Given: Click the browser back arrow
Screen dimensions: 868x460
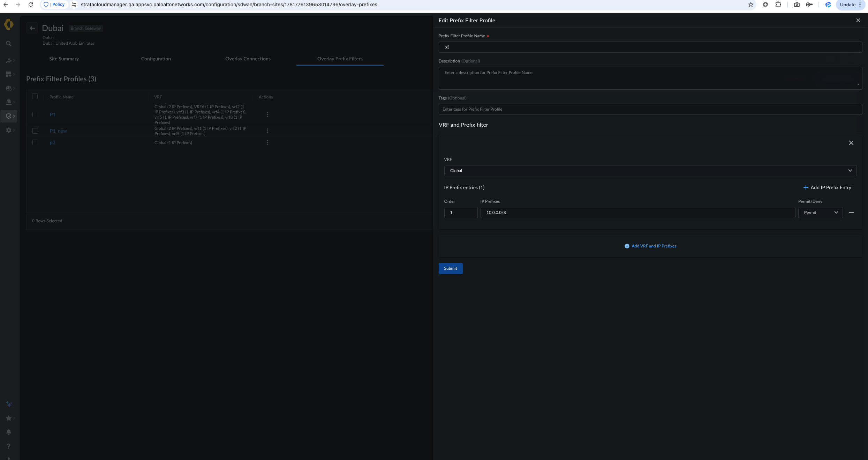Looking at the screenshot, I should [6, 5].
